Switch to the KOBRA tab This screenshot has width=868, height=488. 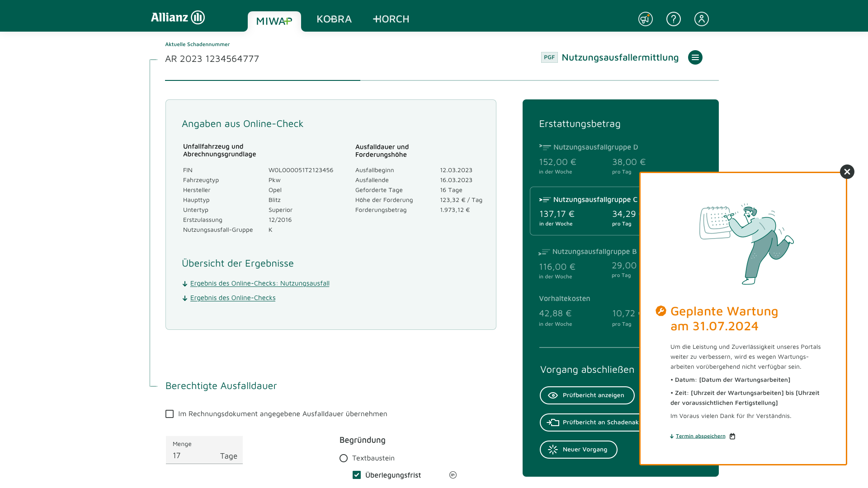(334, 19)
